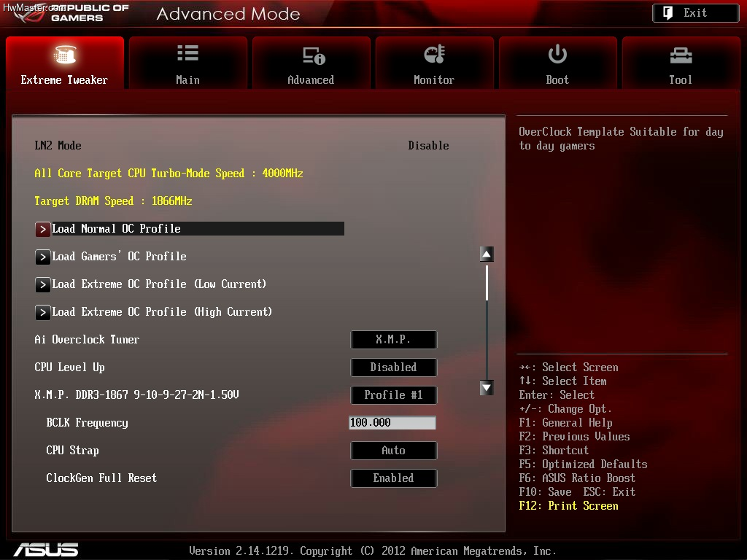The image size is (747, 560).
Task: Click the Target DRAM Speed text
Action: tap(113, 201)
